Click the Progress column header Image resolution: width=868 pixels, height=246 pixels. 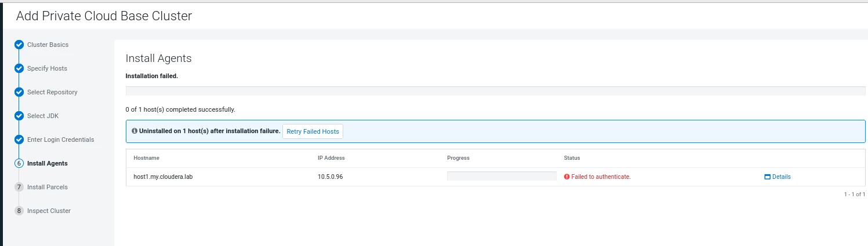pos(458,158)
